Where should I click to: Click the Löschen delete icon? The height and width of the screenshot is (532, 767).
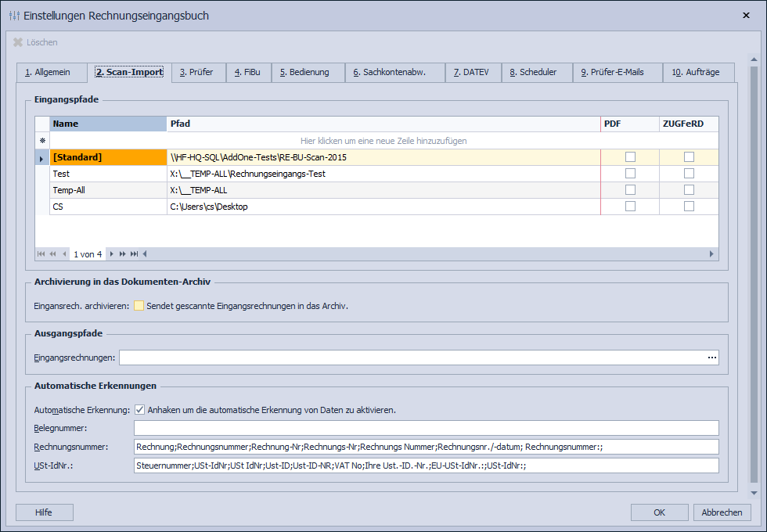tap(18, 42)
